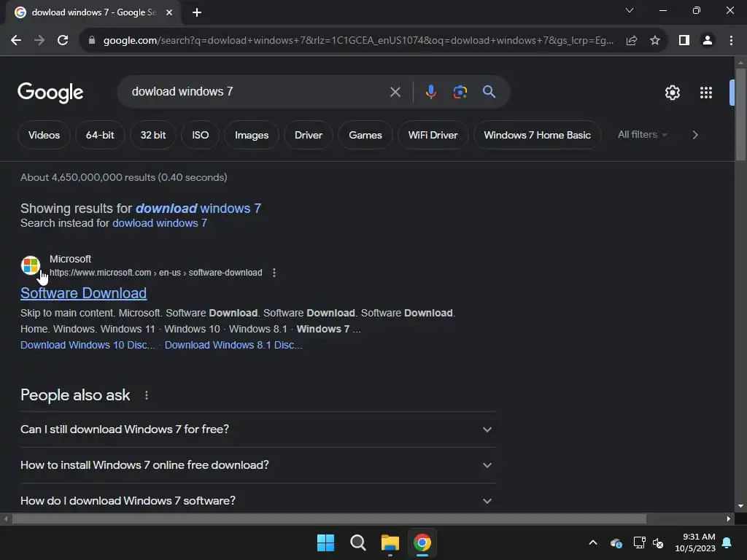Screen dimensions: 747x560
Task: Click the Chrome taskbar icon
Action: tap(422, 542)
